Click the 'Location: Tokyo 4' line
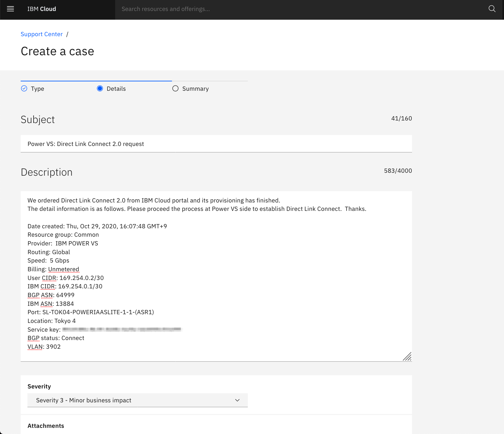 [52, 321]
